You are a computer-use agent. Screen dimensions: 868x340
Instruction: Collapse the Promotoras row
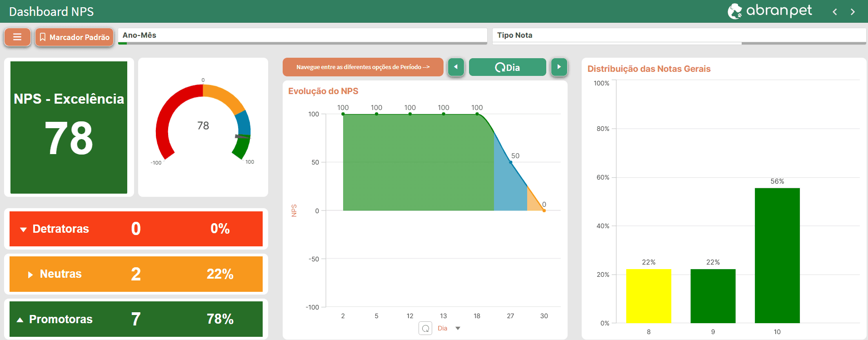20,320
